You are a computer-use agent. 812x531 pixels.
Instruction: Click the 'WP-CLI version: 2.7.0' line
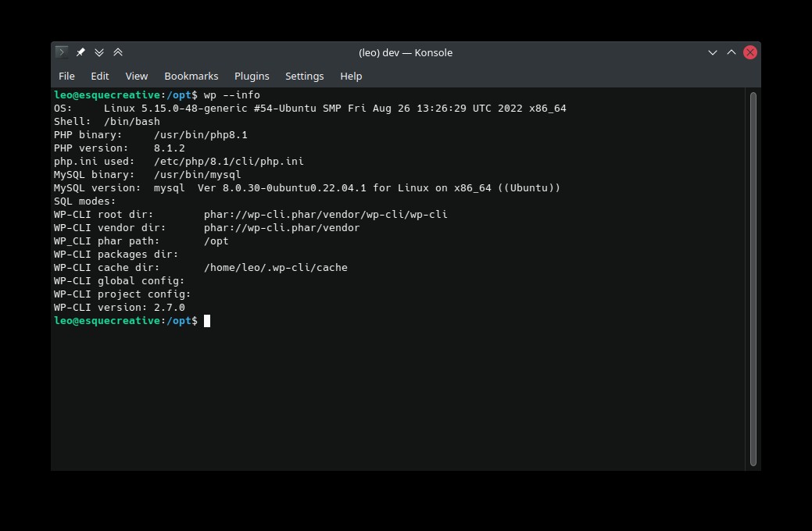(x=119, y=308)
